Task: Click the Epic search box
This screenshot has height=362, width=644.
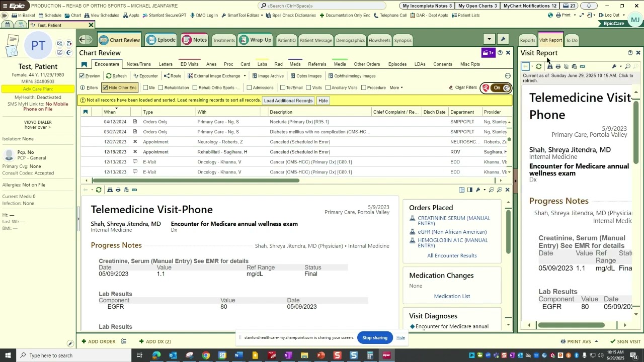Action: tap(323, 6)
